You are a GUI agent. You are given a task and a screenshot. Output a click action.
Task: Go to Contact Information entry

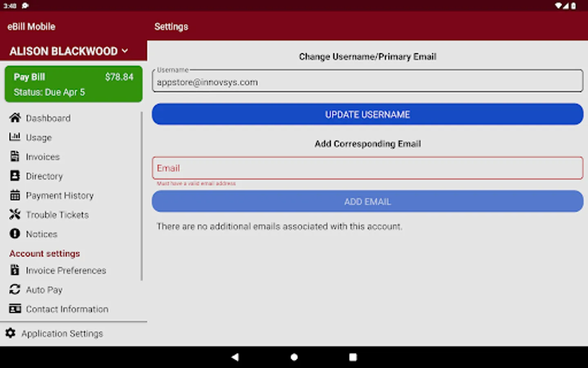(x=67, y=309)
